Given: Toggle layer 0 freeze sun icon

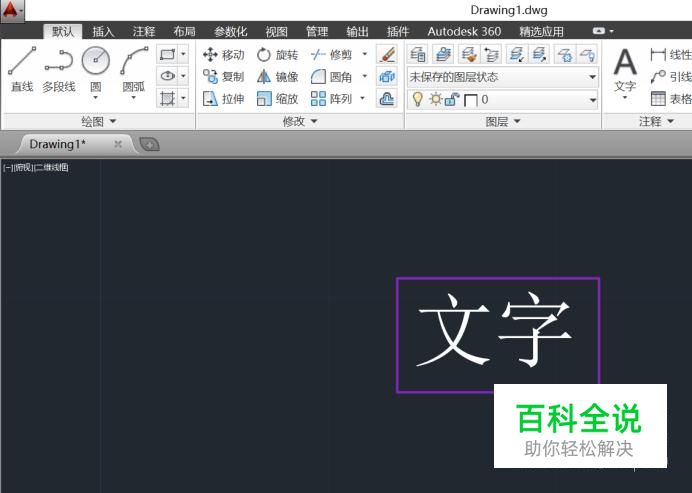Looking at the screenshot, I should 436,99.
